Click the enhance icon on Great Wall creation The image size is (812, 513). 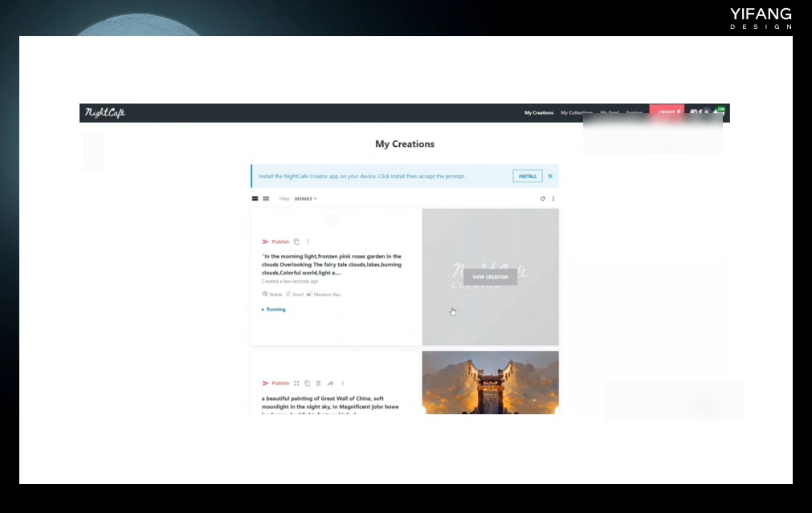(296, 383)
